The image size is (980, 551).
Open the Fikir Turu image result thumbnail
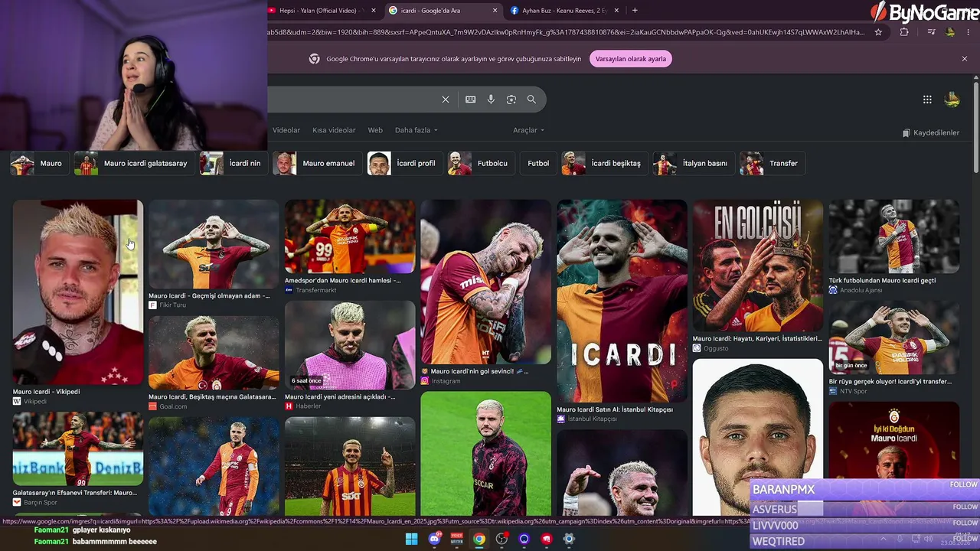[214, 244]
